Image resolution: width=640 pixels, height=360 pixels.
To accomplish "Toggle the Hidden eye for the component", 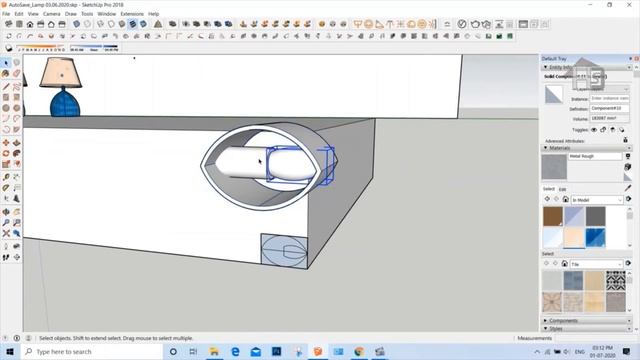I will 594,130.
